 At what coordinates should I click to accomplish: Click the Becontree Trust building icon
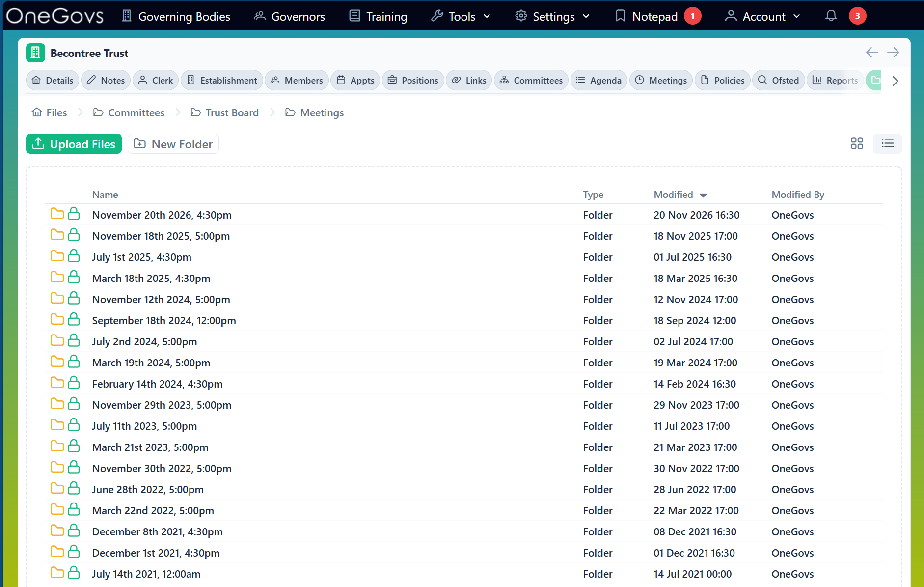point(35,53)
